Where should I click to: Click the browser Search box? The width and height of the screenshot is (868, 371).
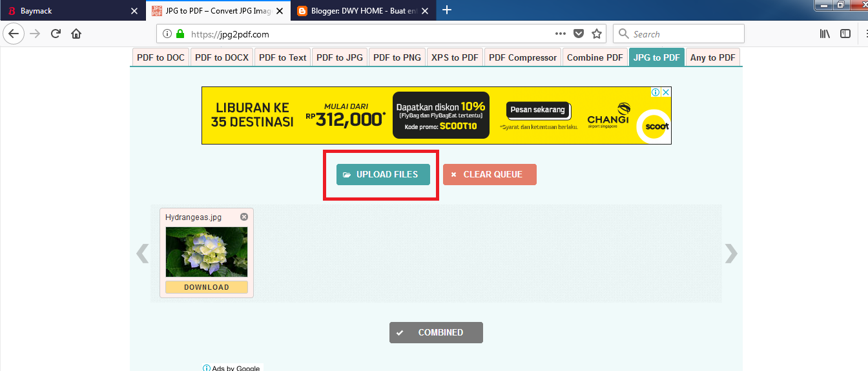coord(678,34)
